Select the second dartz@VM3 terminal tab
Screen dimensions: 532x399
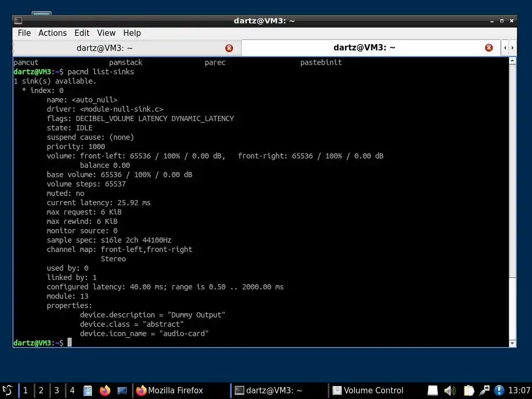364,47
